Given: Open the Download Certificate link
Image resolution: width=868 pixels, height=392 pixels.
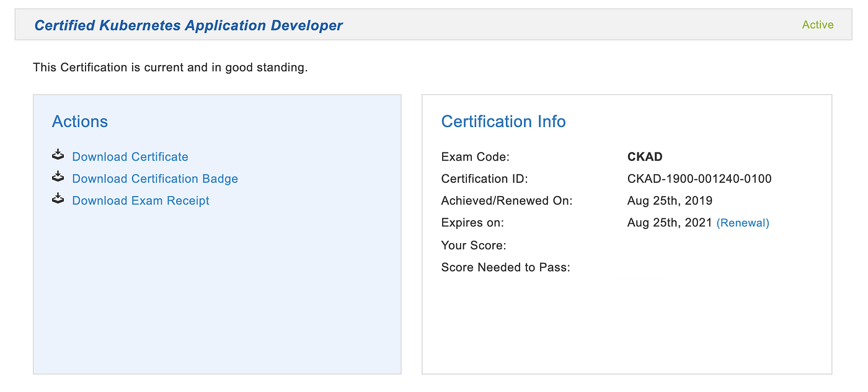Looking at the screenshot, I should (130, 157).
